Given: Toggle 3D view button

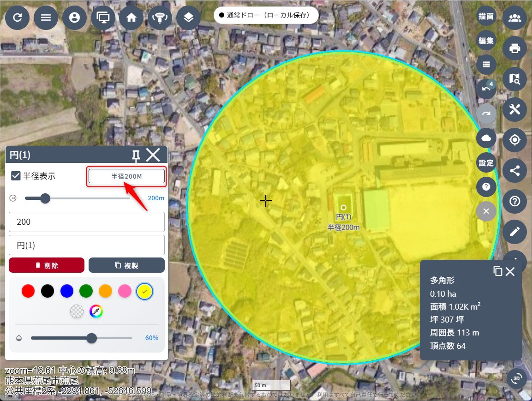Looking at the screenshot, I should [x=517, y=379].
